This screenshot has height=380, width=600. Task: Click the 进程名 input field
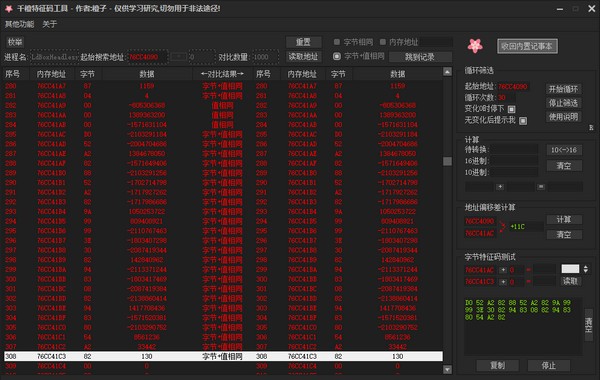coord(54,57)
